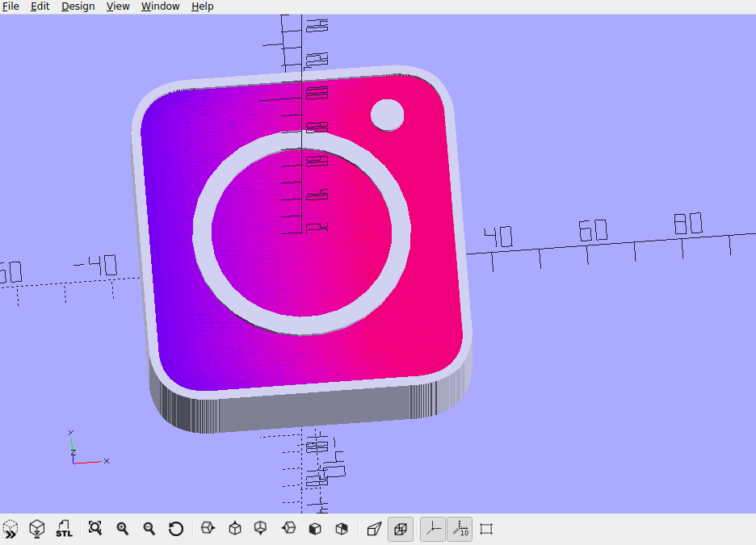Switch to Left view cube icon
Viewport: 756px width, 545px height.
coord(288,529)
